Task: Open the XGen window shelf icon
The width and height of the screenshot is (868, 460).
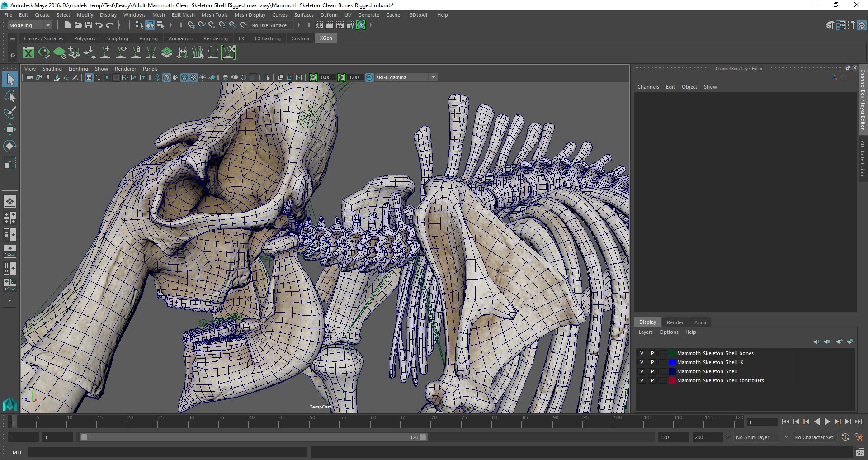Action: [x=28, y=53]
